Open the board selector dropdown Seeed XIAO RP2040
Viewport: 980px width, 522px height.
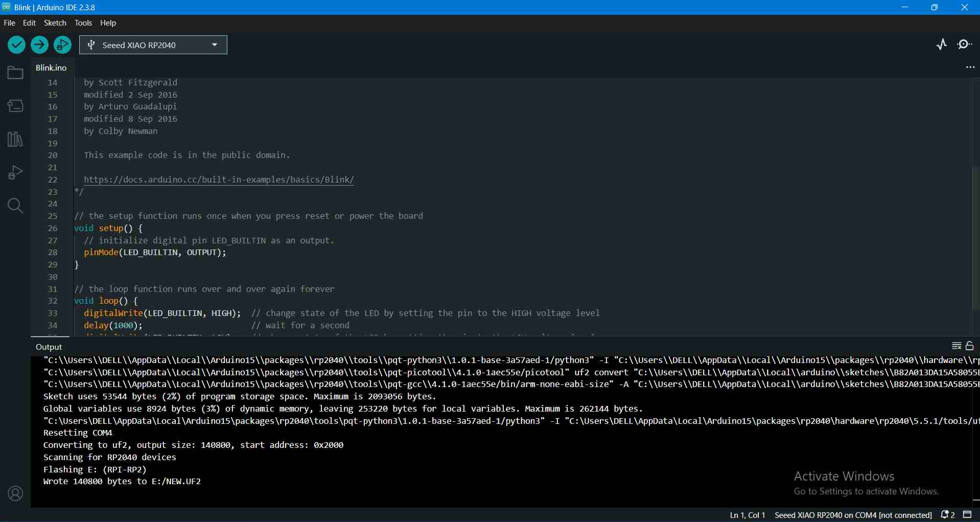point(153,45)
